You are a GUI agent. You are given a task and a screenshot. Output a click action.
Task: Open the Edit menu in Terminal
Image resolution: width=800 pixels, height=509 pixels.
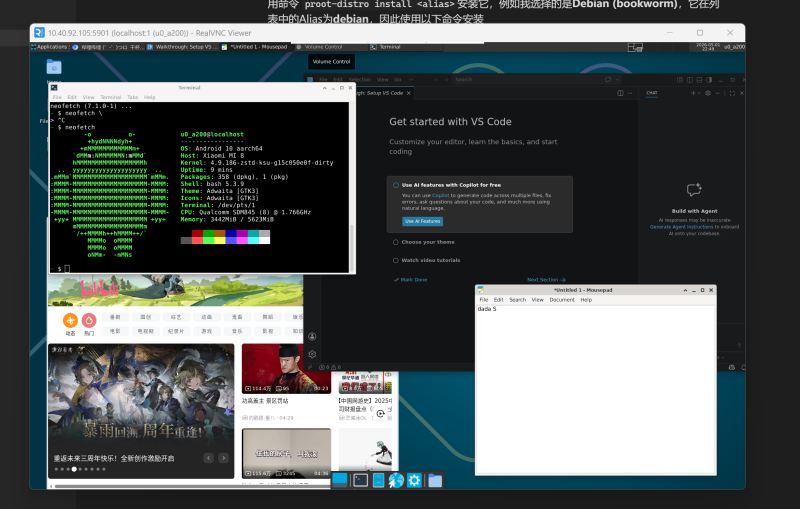(x=72, y=97)
